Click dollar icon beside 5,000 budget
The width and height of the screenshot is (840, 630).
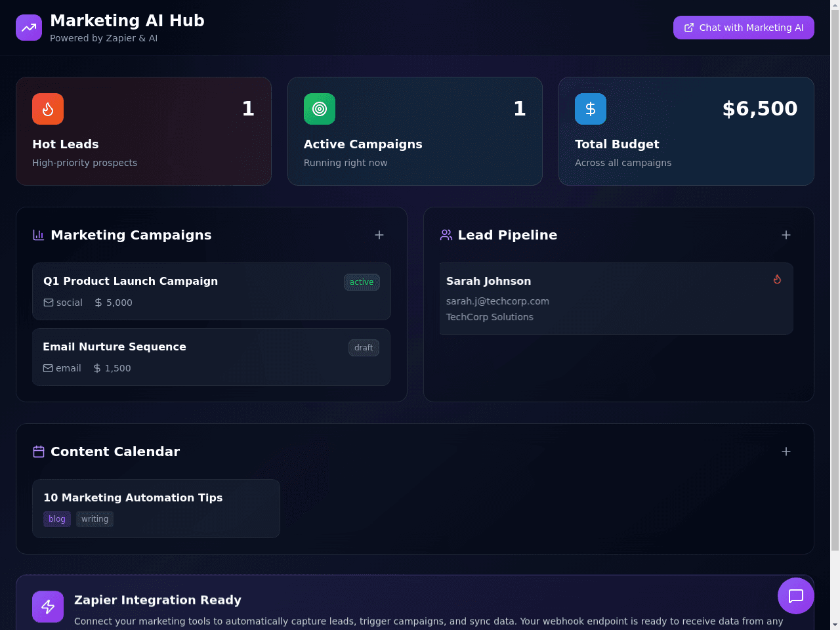[x=98, y=303]
